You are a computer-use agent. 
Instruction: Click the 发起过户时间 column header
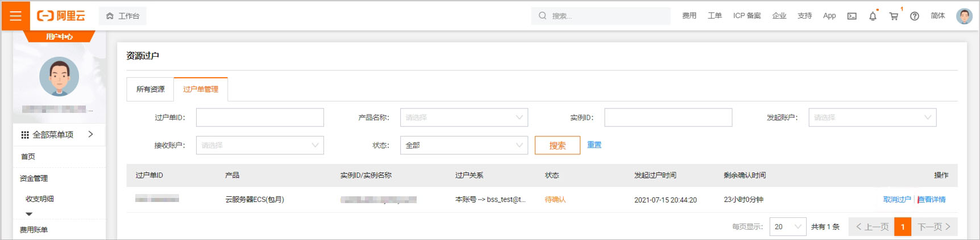655,175
